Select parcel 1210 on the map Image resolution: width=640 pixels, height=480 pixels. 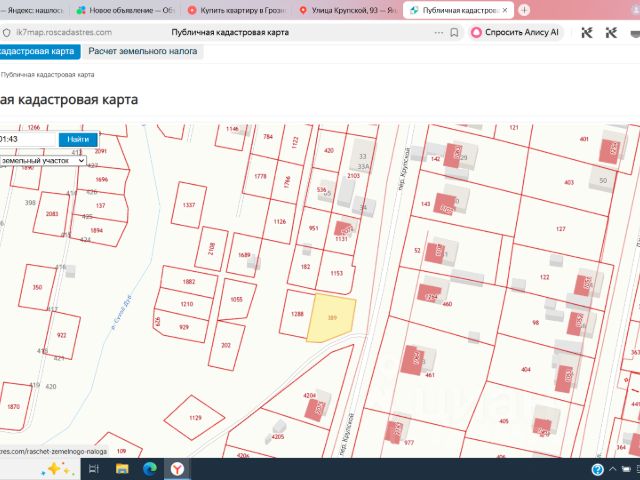pyautogui.click(x=187, y=304)
